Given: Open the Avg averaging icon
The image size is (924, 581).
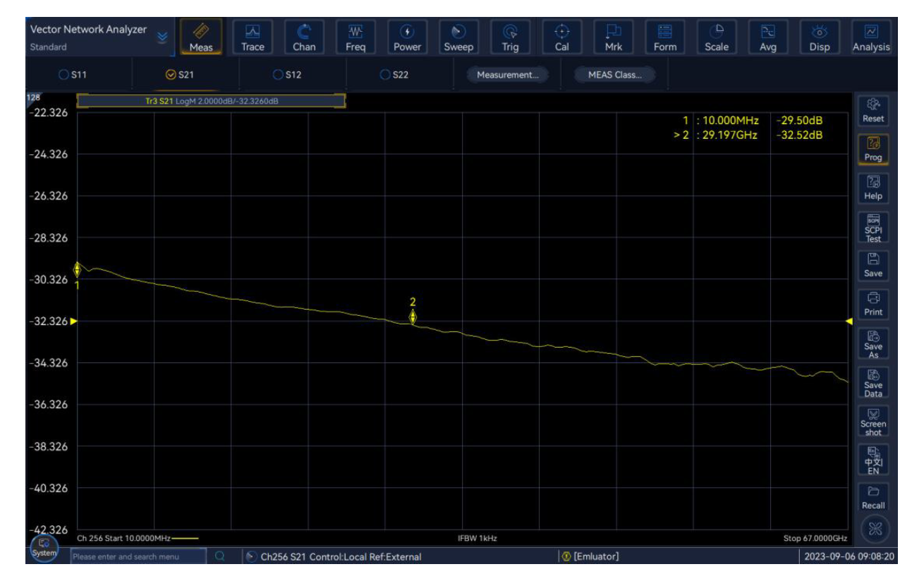Looking at the screenshot, I should pyautogui.click(x=768, y=37).
